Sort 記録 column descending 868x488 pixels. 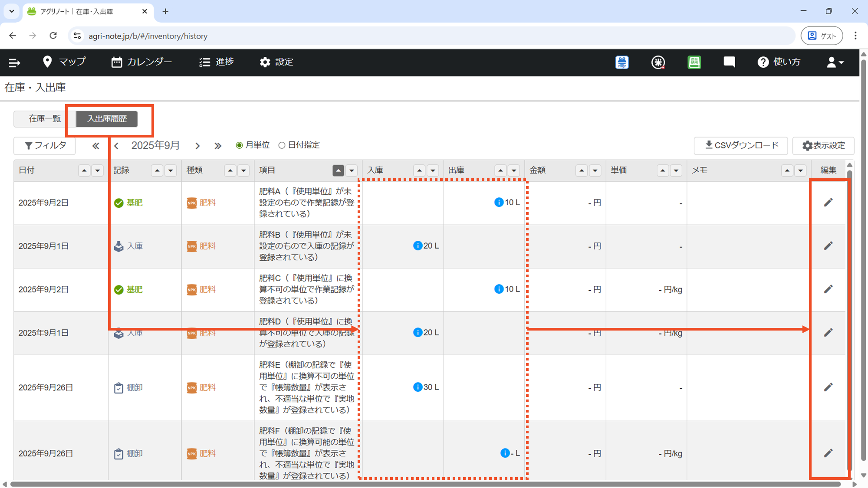(x=171, y=171)
